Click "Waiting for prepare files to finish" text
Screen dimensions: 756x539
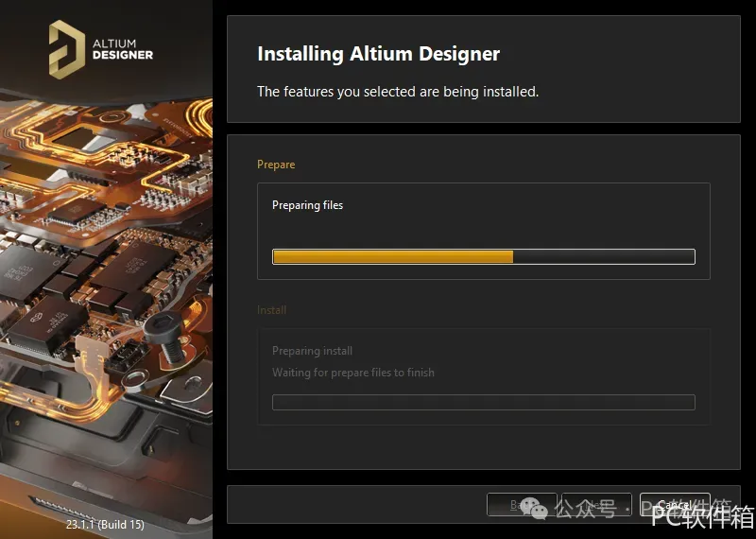point(353,373)
